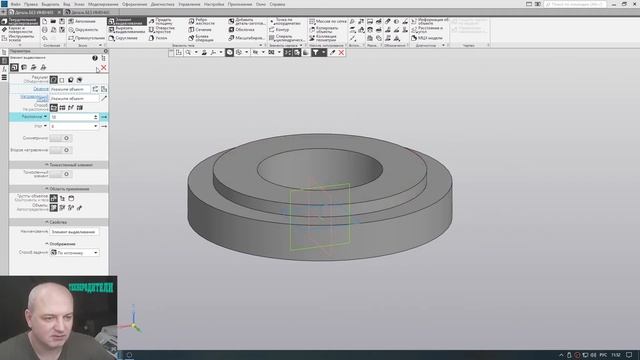Choose Cut by extrusion tool

point(127,30)
